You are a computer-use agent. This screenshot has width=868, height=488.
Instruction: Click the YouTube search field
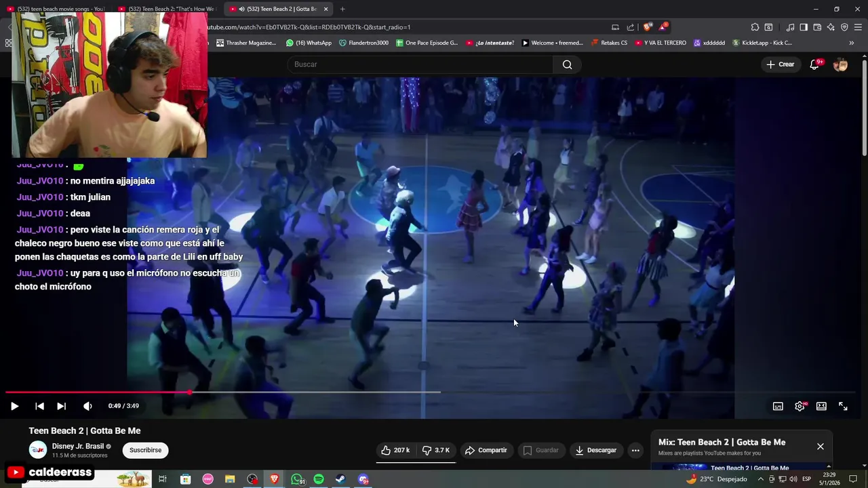[420, 64]
